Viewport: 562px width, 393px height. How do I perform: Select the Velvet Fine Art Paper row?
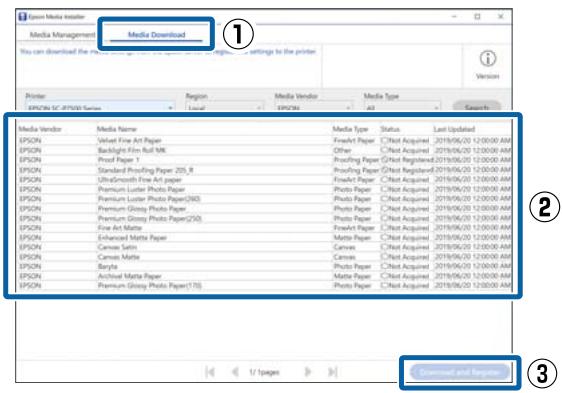click(265, 140)
